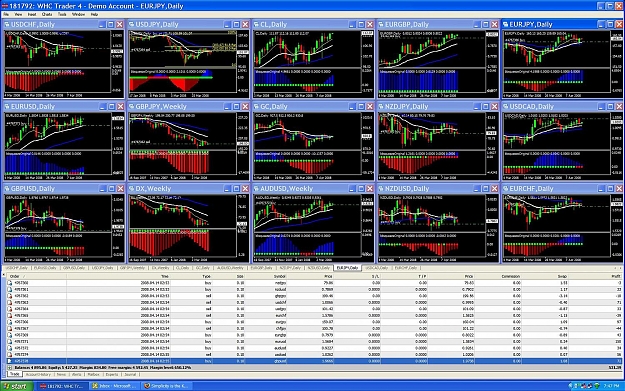Click the order icon of the gbpjpy sell trade

pos(10,296)
